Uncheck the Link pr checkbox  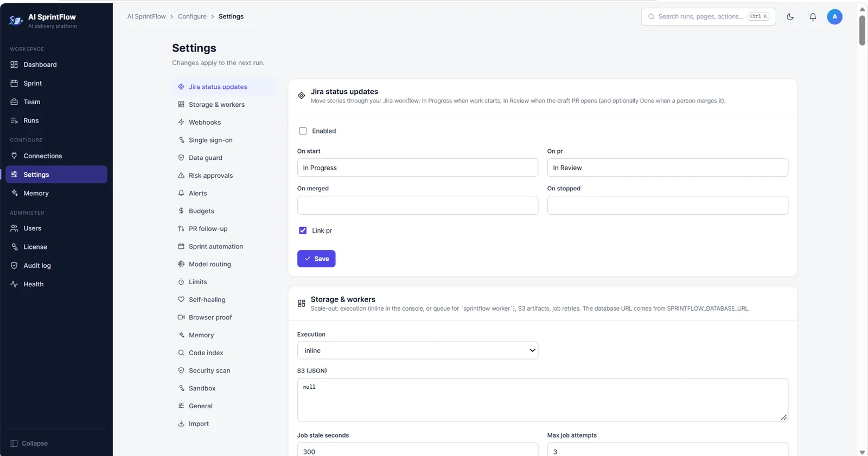pos(303,230)
